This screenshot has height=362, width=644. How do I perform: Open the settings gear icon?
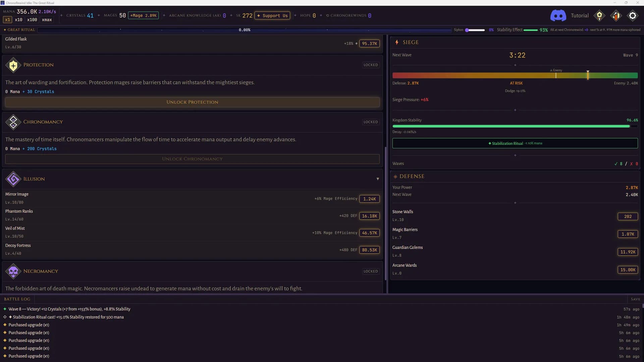633,15
